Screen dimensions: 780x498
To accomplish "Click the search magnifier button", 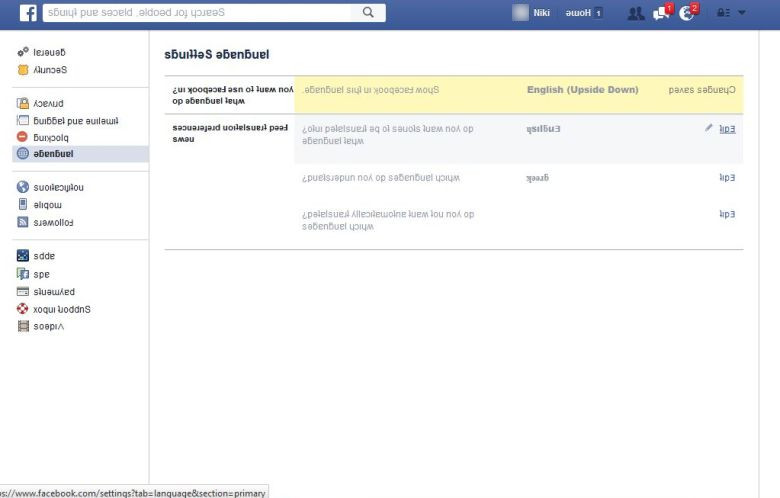I will click(x=368, y=12).
